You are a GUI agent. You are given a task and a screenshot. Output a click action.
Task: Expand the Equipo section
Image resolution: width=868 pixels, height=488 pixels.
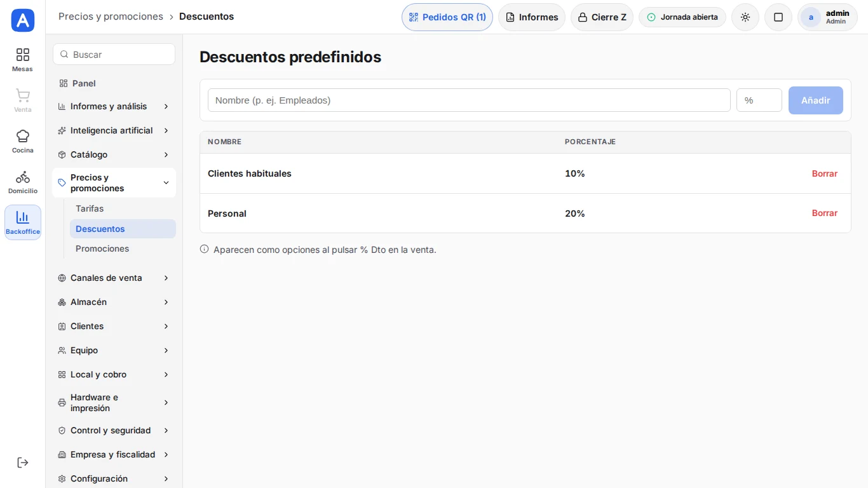click(114, 350)
